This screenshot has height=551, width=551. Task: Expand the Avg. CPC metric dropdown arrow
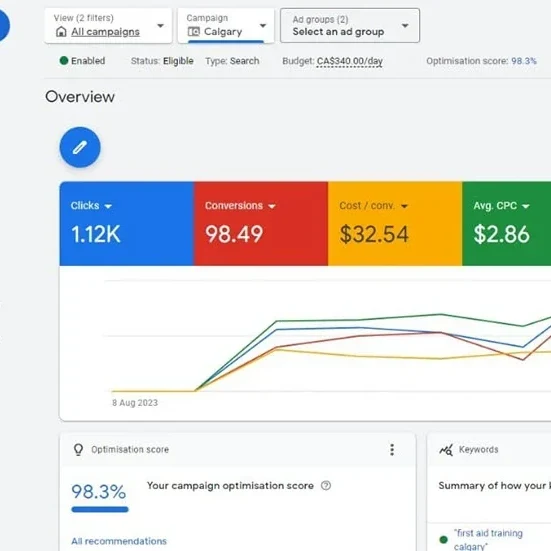[x=526, y=206]
